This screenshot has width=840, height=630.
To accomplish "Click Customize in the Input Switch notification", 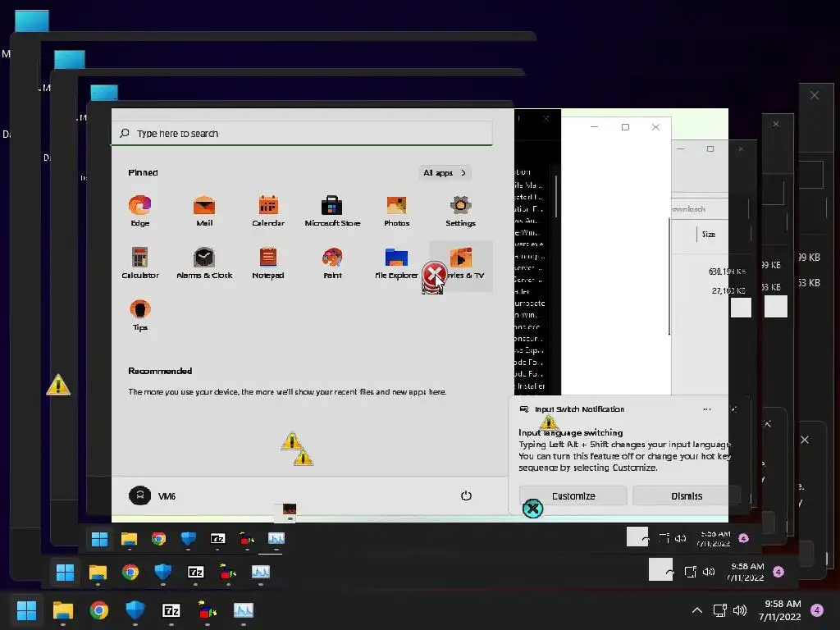I will [573, 496].
